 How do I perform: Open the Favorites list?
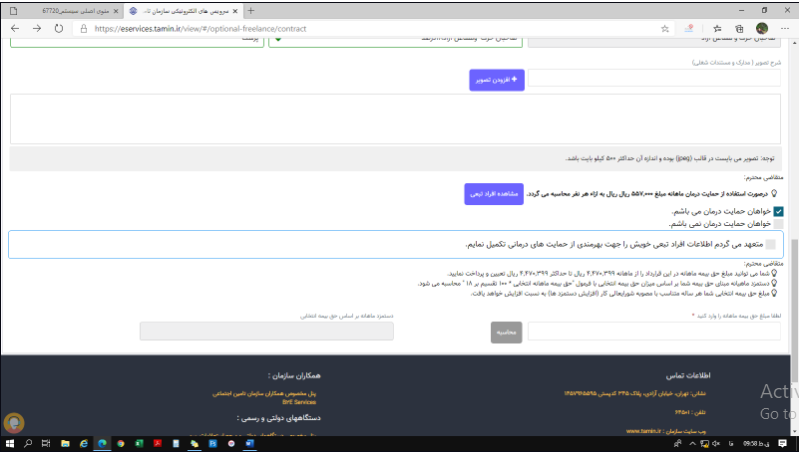[x=717, y=29]
